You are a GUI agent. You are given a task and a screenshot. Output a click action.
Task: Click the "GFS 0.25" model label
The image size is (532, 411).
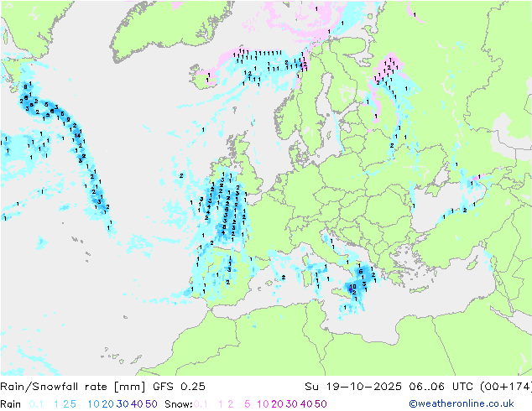pyautogui.click(x=179, y=387)
